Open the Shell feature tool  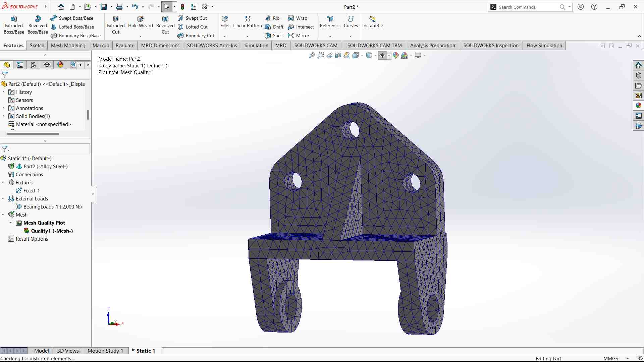click(268, 36)
